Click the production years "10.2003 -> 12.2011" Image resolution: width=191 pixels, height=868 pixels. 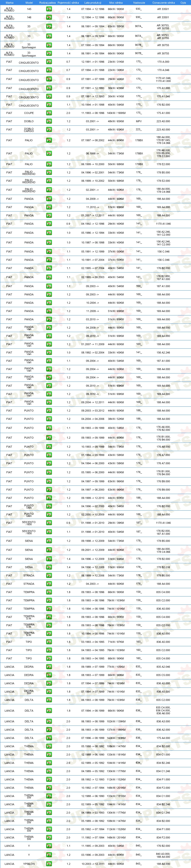[x=93, y=864]
